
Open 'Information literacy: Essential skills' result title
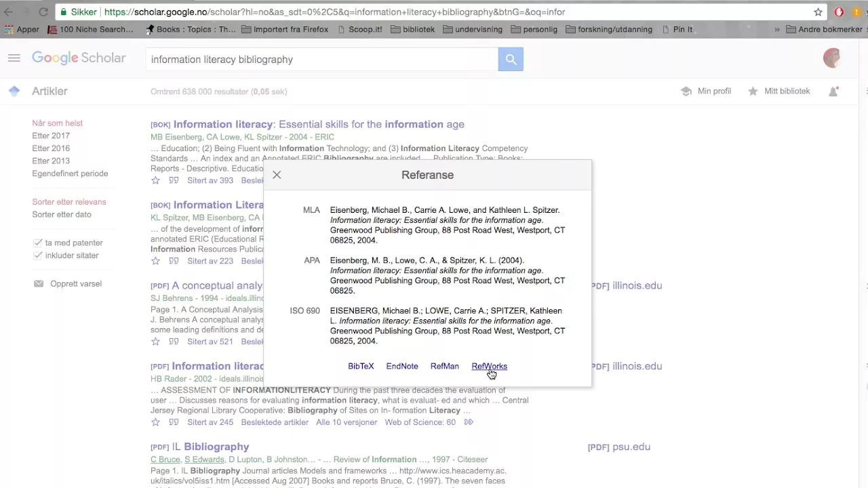319,124
